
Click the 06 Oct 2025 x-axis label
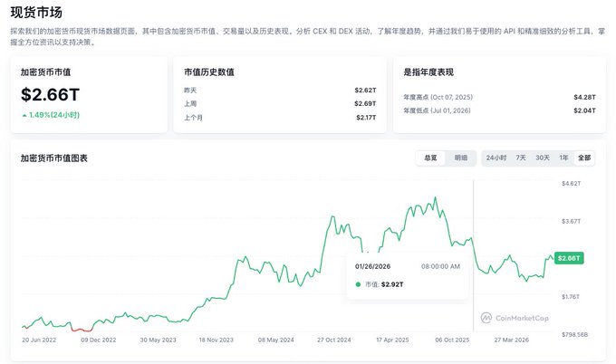(x=452, y=340)
